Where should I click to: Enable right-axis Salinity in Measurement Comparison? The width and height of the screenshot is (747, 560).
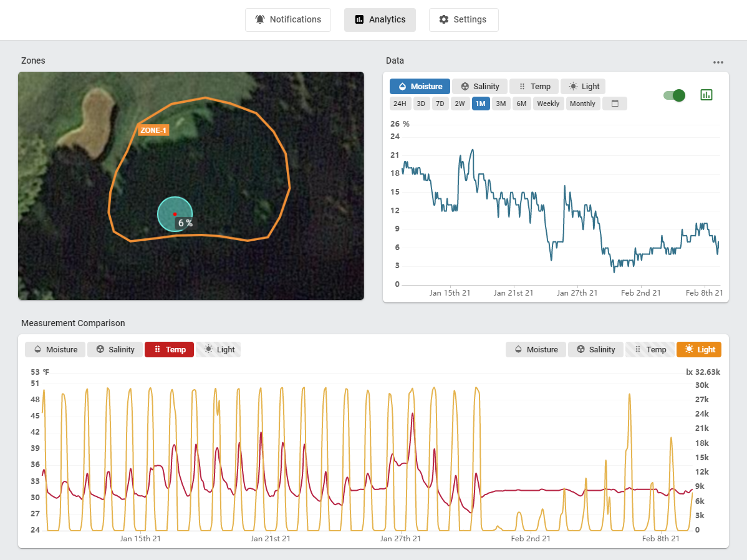click(x=596, y=349)
